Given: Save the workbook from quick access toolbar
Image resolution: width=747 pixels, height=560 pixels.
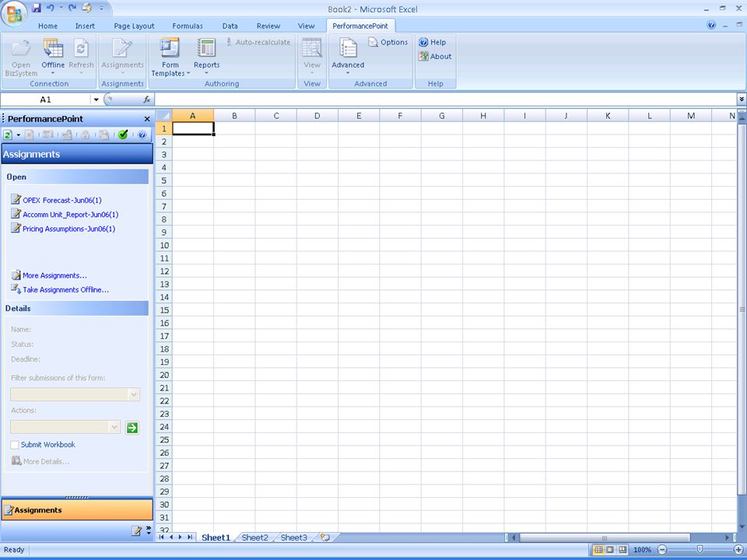Looking at the screenshot, I should 37,8.
